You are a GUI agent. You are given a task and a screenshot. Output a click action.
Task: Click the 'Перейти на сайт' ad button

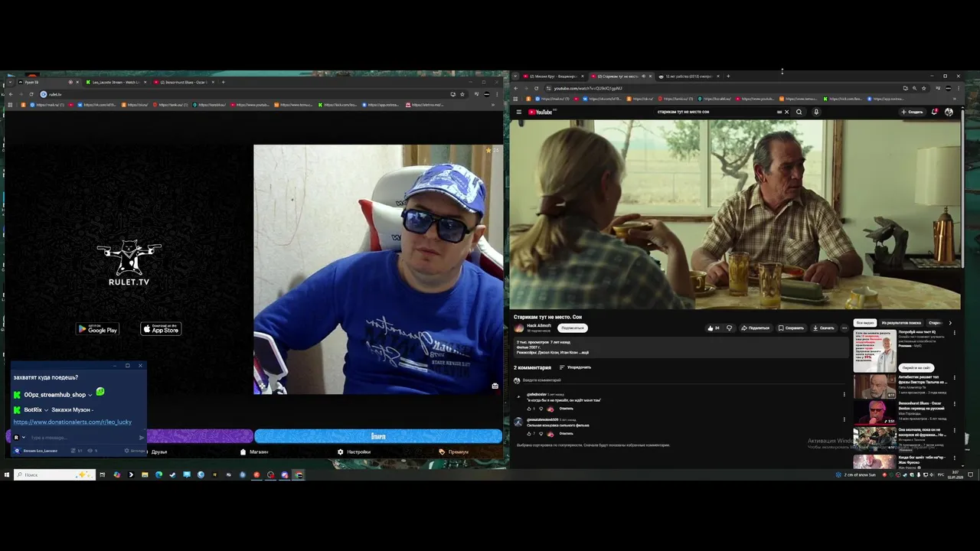pyautogui.click(x=916, y=367)
